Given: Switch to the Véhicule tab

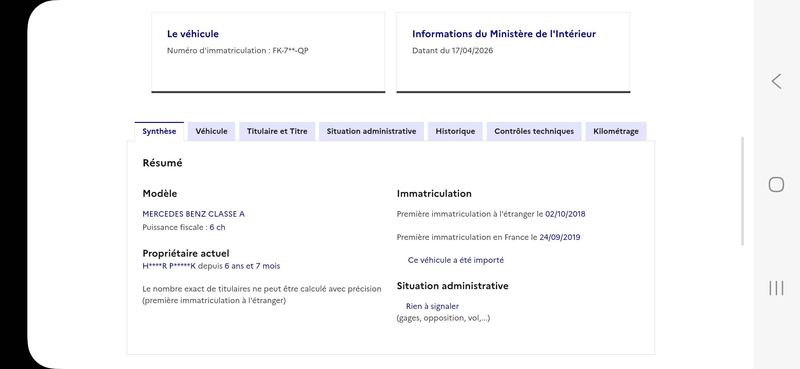Looking at the screenshot, I should [x=211, y=131].
